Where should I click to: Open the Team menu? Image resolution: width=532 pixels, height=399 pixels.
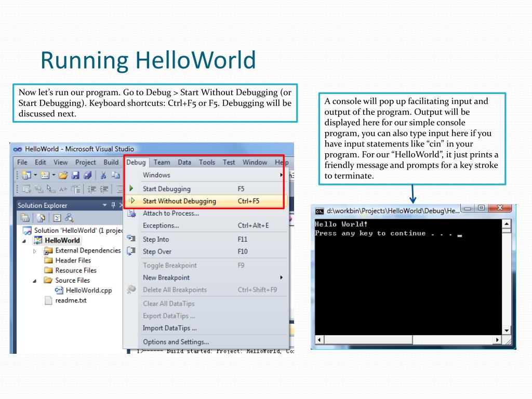point(162,162)
